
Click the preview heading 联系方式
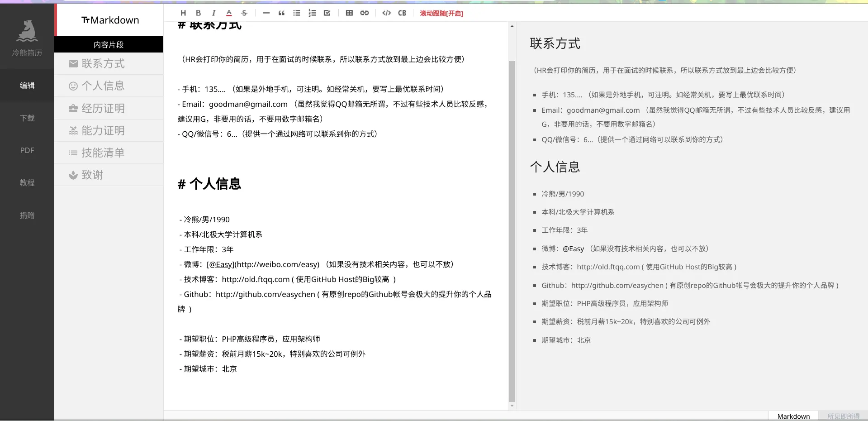pos(555,43)
